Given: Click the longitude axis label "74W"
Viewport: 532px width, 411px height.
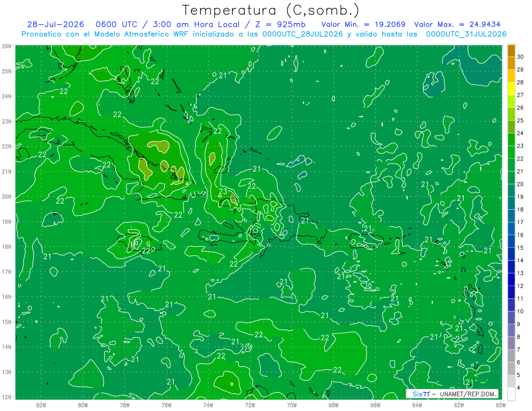Looking at the screenshot, I should [208, 405].
